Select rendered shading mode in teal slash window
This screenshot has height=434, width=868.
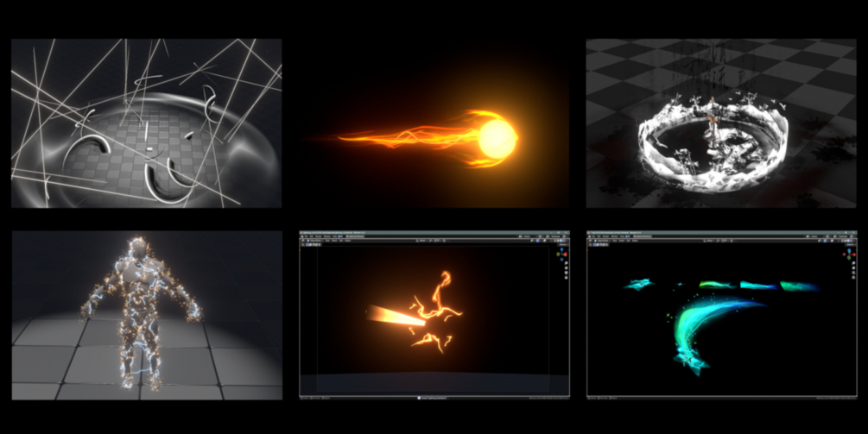(x=852, y=241)
